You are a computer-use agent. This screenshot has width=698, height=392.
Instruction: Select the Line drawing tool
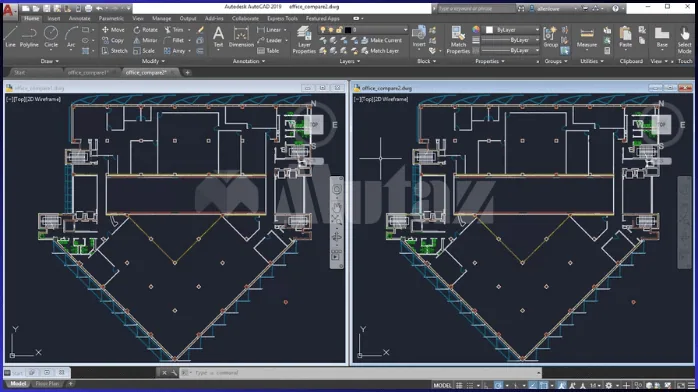[x=10, y=36]
